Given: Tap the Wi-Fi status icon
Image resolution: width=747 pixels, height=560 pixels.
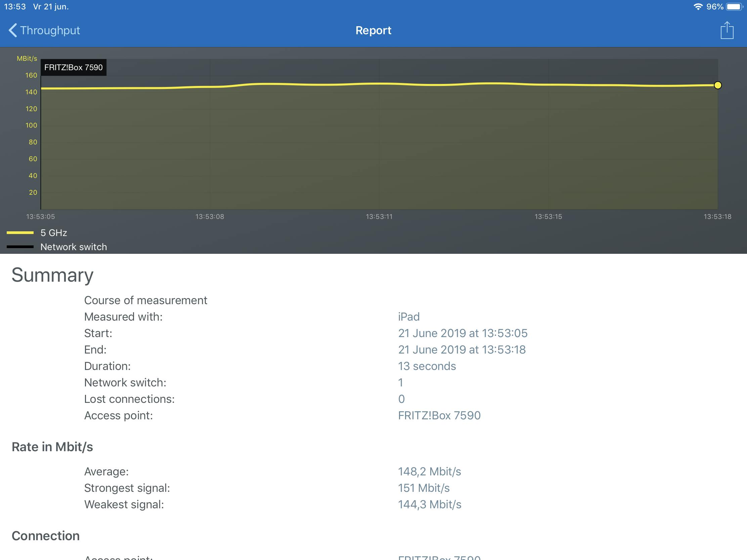Looking at the screenshot, I should pos(698,7).
